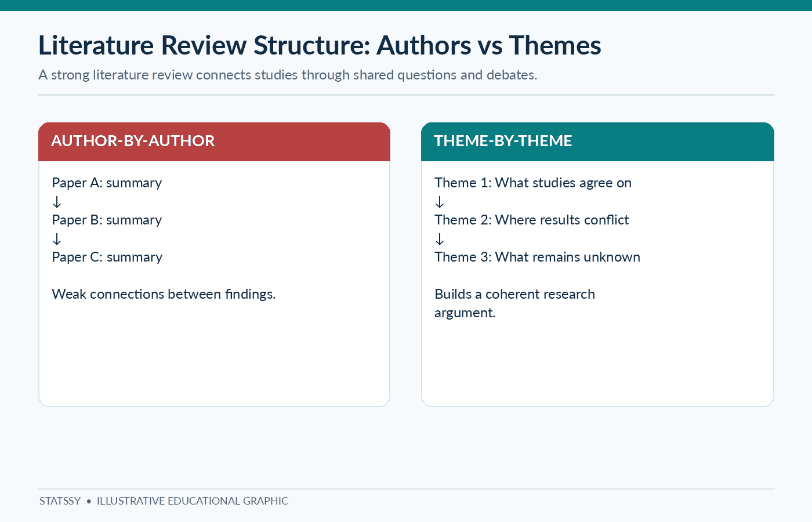This screenshot has width=812, height=522.
Task: Select the "Paper B: summary" line
Action: click(x=107, y=220)
